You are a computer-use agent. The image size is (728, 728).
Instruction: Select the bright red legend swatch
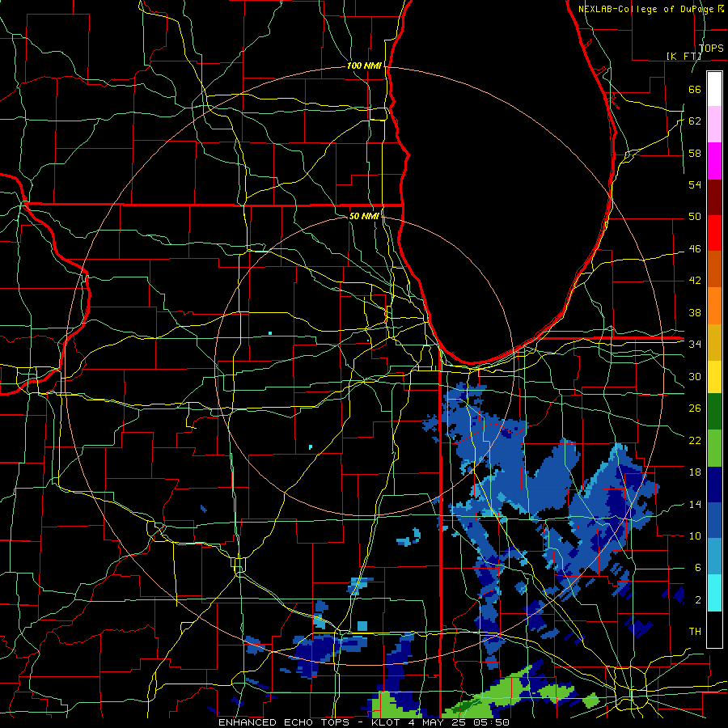714,233
